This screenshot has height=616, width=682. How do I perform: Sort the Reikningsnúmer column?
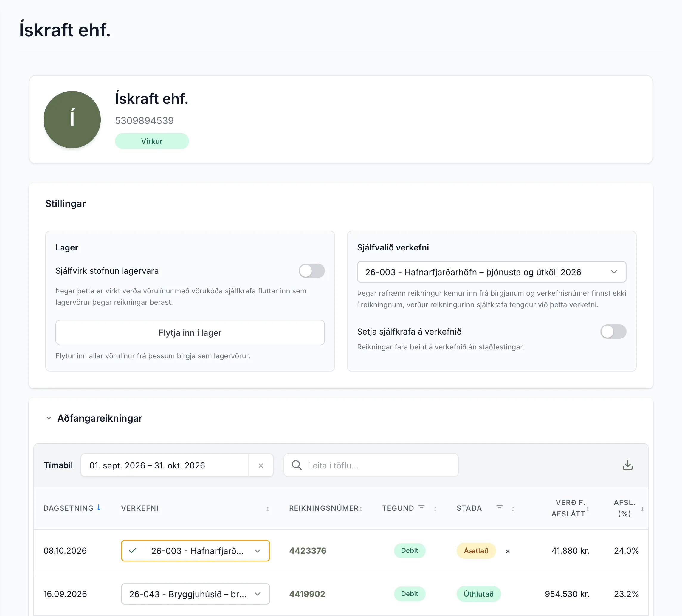point(361,509)
